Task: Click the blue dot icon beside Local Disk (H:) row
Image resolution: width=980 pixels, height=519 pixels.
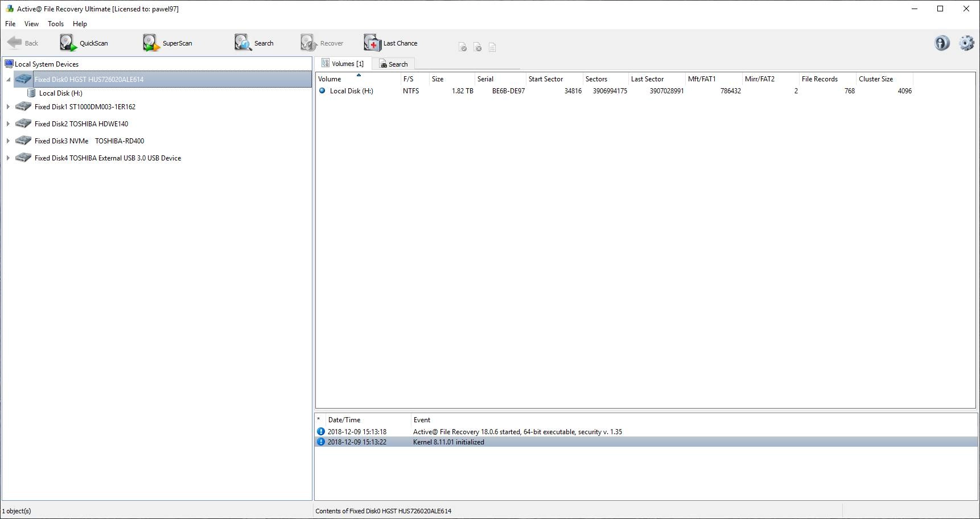Action: point(322,90)
